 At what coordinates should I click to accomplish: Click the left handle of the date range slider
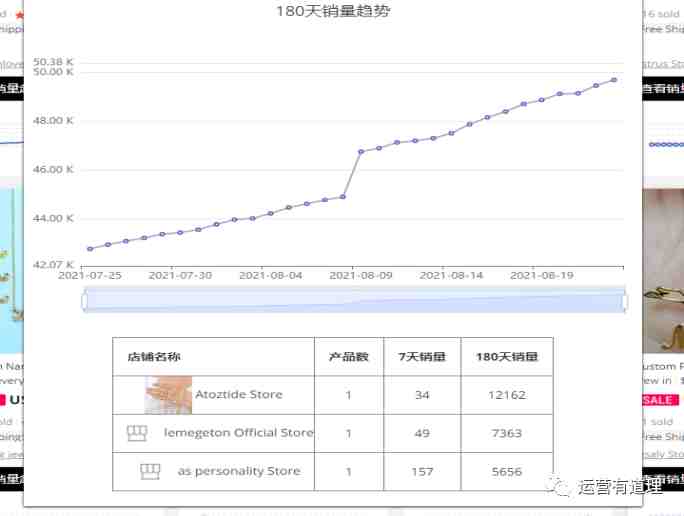(85, 301)
